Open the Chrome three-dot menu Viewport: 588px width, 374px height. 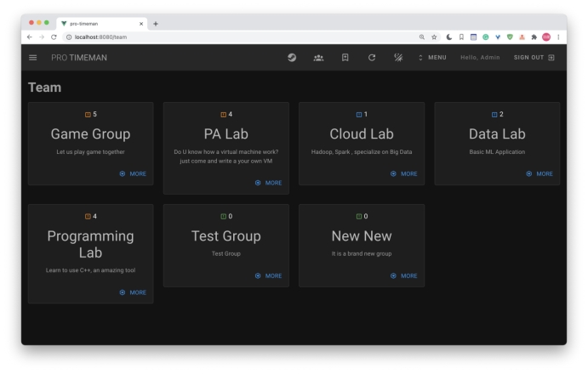tap(559, 37)
